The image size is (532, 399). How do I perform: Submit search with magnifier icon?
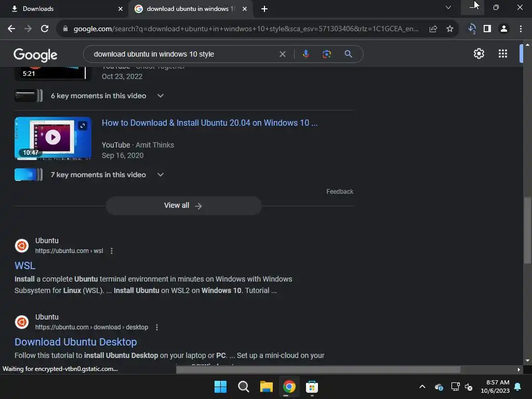tap(348, 54)
